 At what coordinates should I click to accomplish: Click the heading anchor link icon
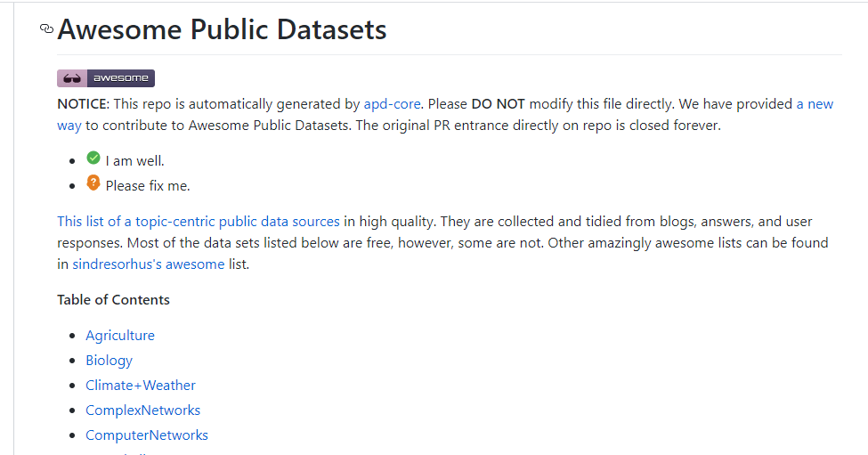tap(47, 29)
